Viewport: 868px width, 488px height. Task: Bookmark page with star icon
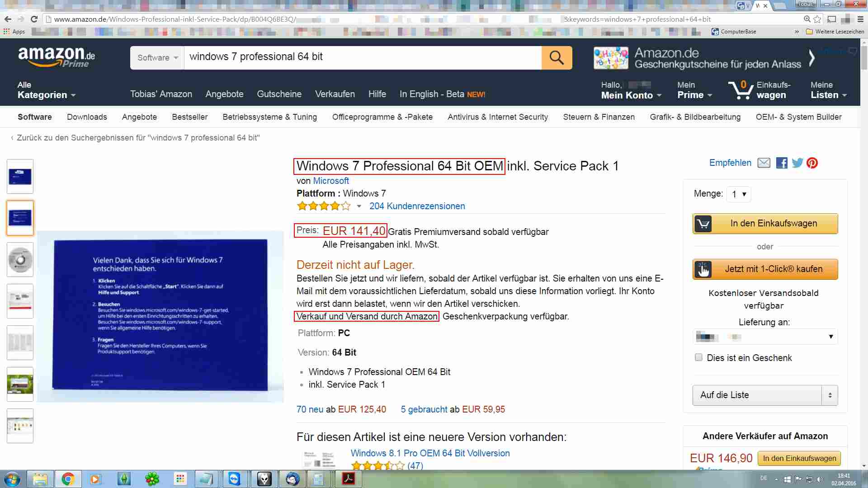pyautogui.click(x=817, y=19)
